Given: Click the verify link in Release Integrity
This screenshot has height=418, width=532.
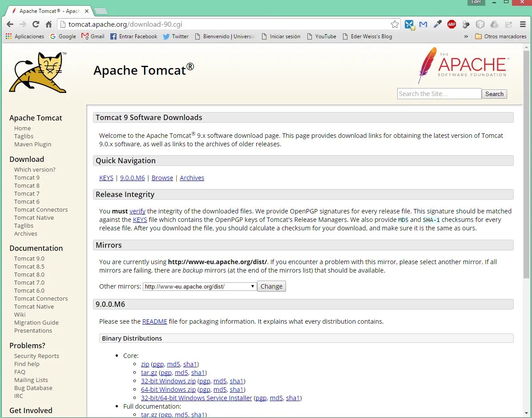Looking at the screenshot, I should (137, 211).
